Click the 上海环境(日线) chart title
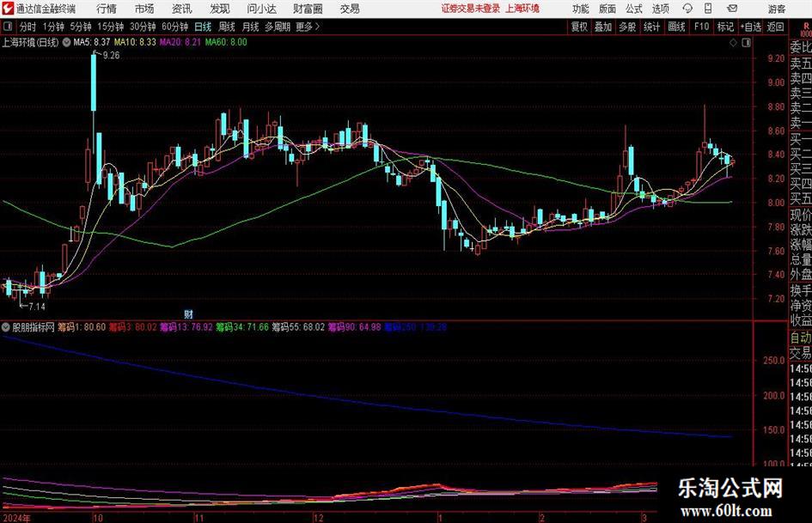812x523 pixels. click(31, 42)
